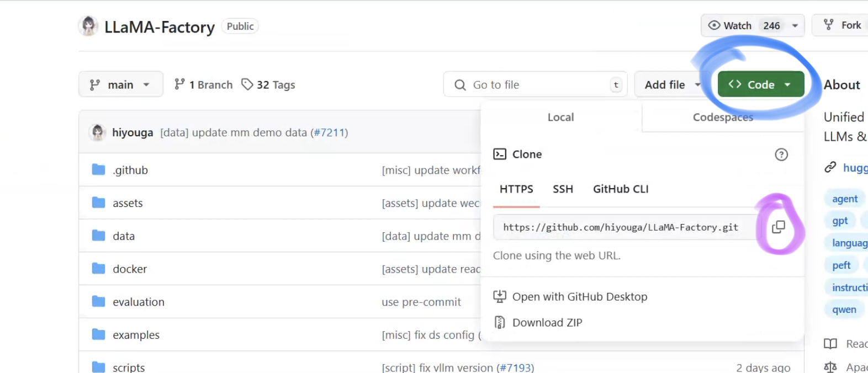Open the qwen topic tag
The height and width of the screenshot is (373, 868).
pos(844,310)
